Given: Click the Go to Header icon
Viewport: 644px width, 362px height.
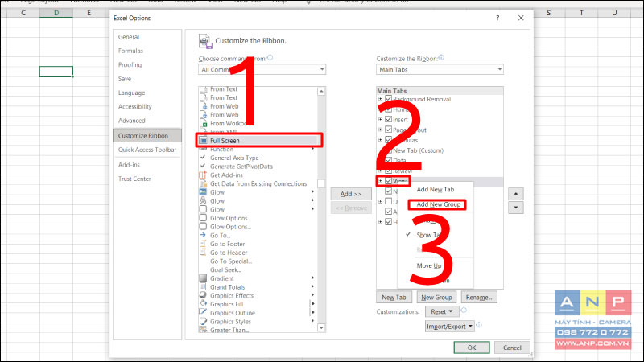Looking at the screenshot, I should point(203,253).
